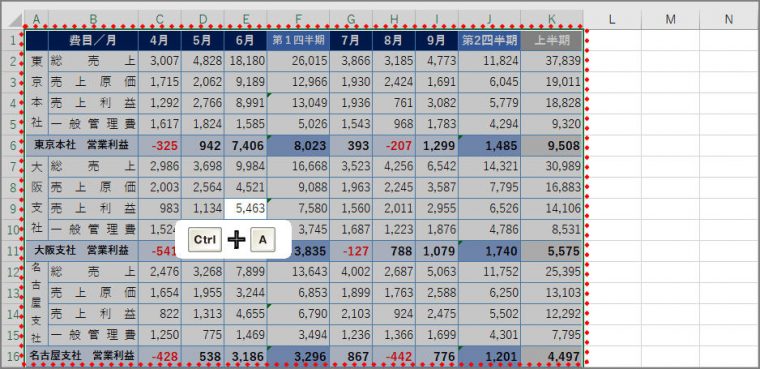Click the 東京本社 営業利益 label cell
This screenshot has height=369, width=760.
coord(81,145)
